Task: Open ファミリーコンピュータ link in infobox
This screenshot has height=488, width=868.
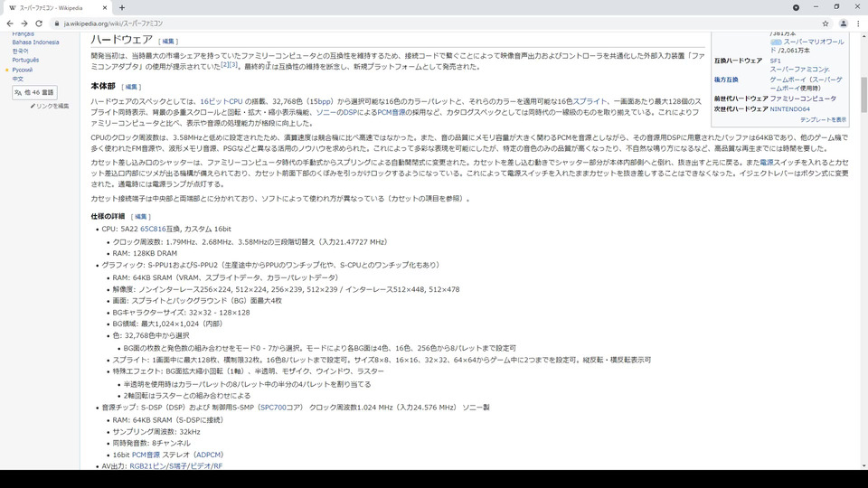Action: point(803,99)
